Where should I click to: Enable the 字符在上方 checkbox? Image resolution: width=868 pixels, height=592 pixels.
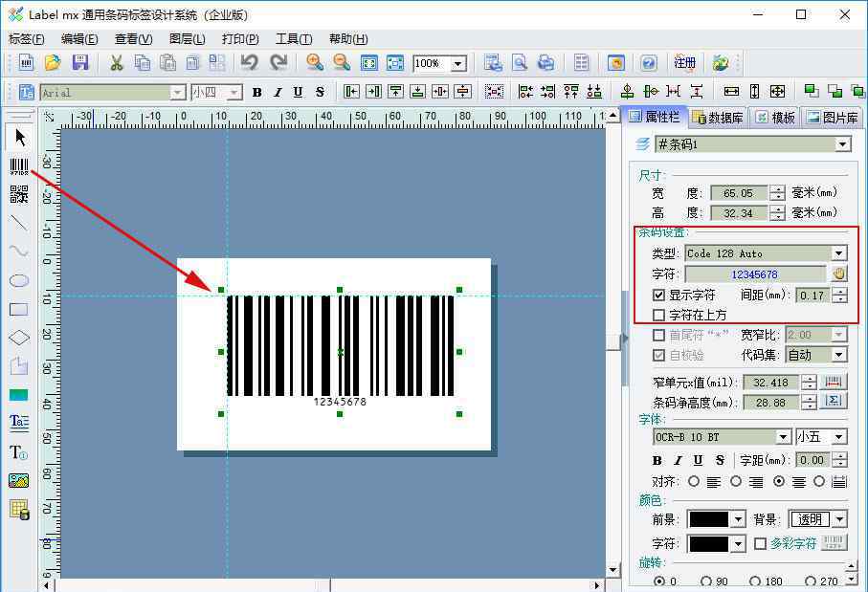[x=658, y=315]
